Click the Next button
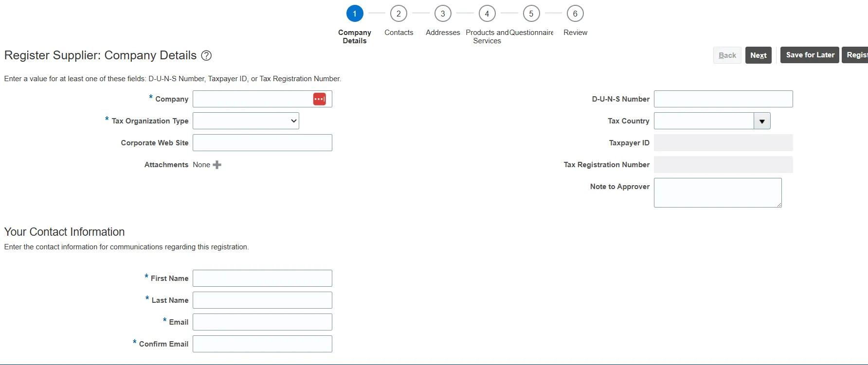This screenshot has height=365, width=868. click(x=759, y=55)
